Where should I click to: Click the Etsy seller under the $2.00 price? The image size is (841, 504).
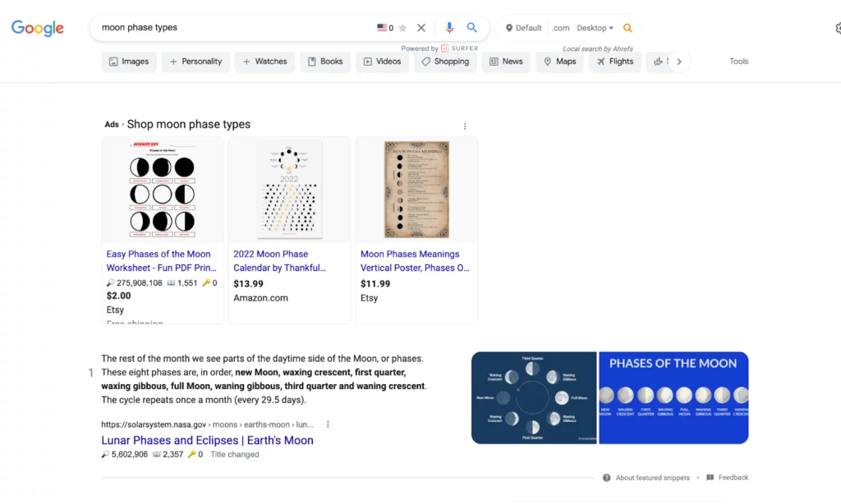[115, 310]
